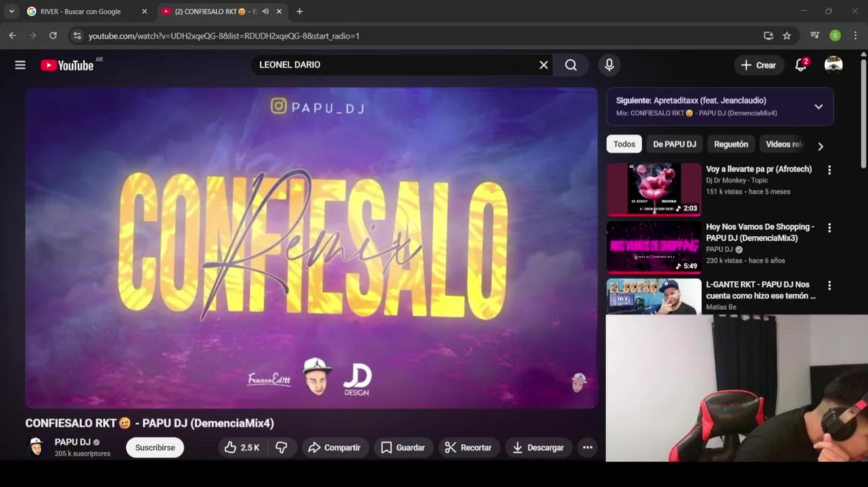Image resolution: width=868 pixels, height=487 pixels.
Task: Click the Guardar button
Action: pos(403,448)
